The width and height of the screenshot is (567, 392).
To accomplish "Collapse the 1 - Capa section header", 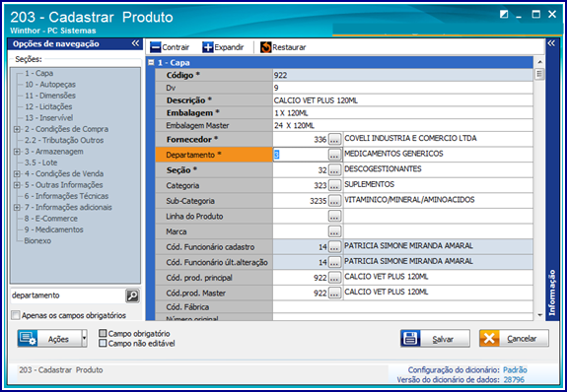I will pyautogui.click(x=151, y=62).
